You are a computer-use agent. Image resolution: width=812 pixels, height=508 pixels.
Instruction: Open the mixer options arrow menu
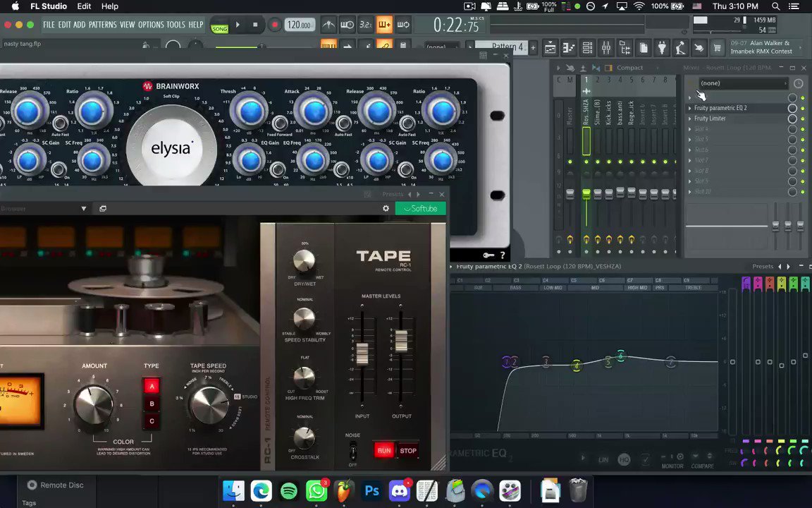click(x=558, y=68)
